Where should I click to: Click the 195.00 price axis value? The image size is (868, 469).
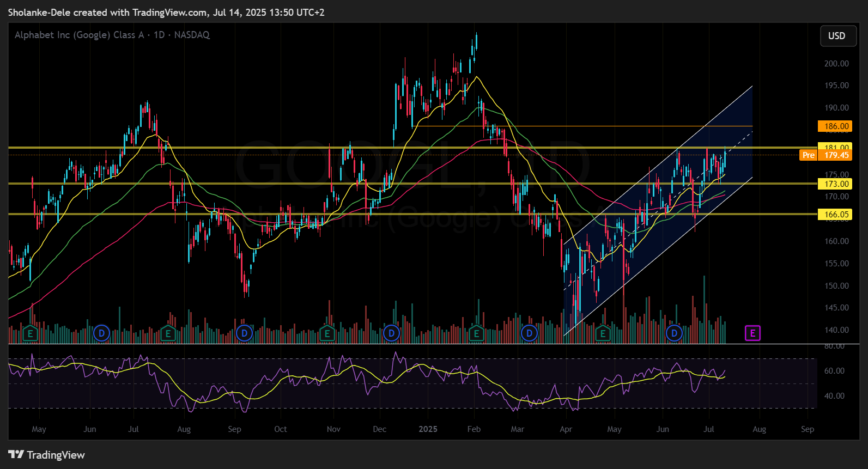(x=836, y=86)
